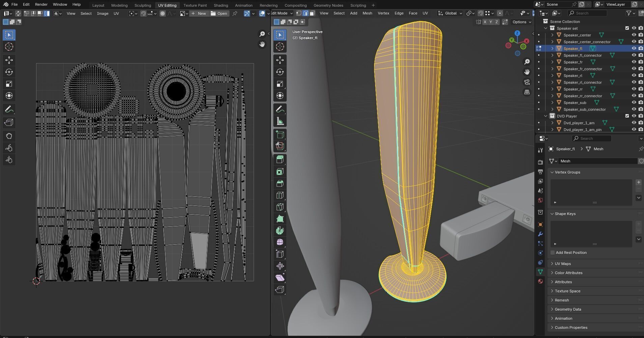Switch to the Shading workspace tab

(221, 5)
